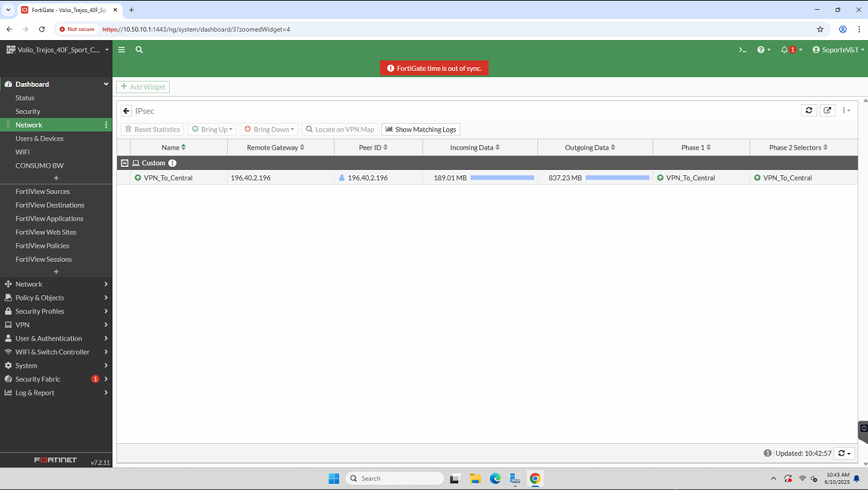Open IPsec widget kebab options menu
Screen dimensions: 868x490
coord(846,110)
